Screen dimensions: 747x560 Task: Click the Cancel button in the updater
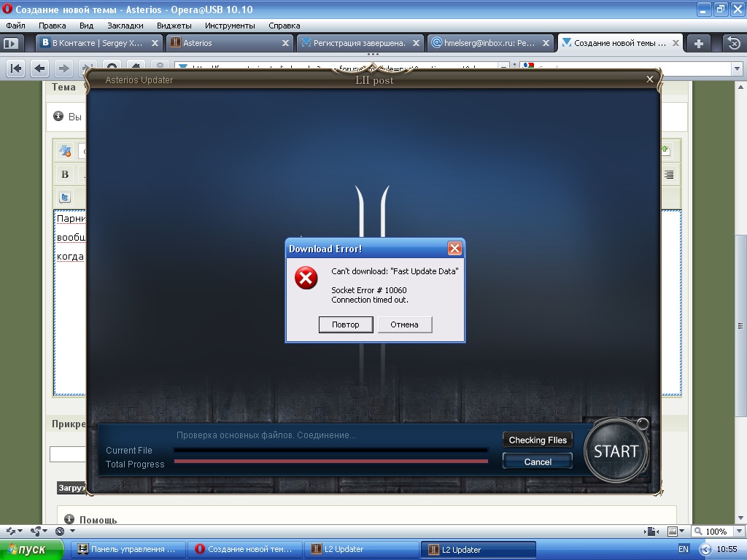[538, 462]
